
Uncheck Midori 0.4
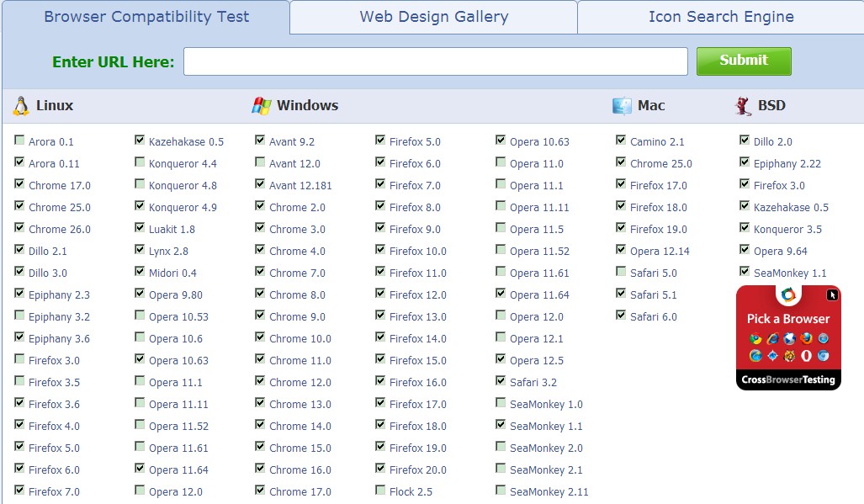[140, 272]
